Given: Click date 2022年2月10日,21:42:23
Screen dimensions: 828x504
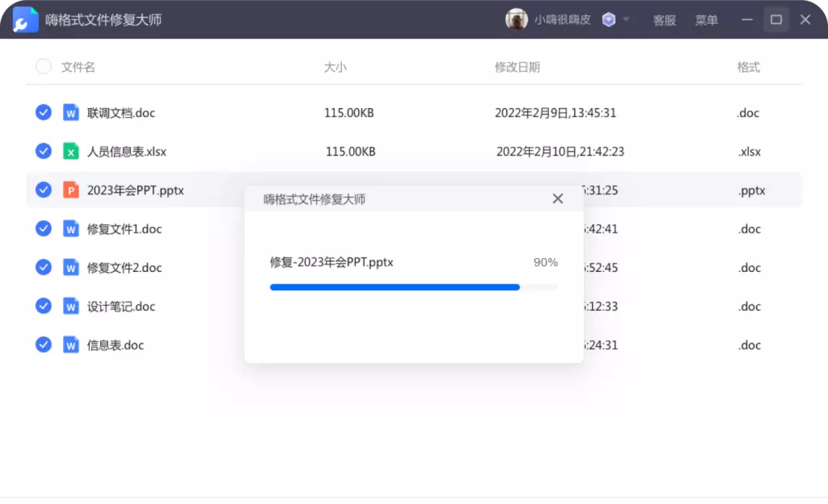Looking at the screenshot, I should coord(560,152).
